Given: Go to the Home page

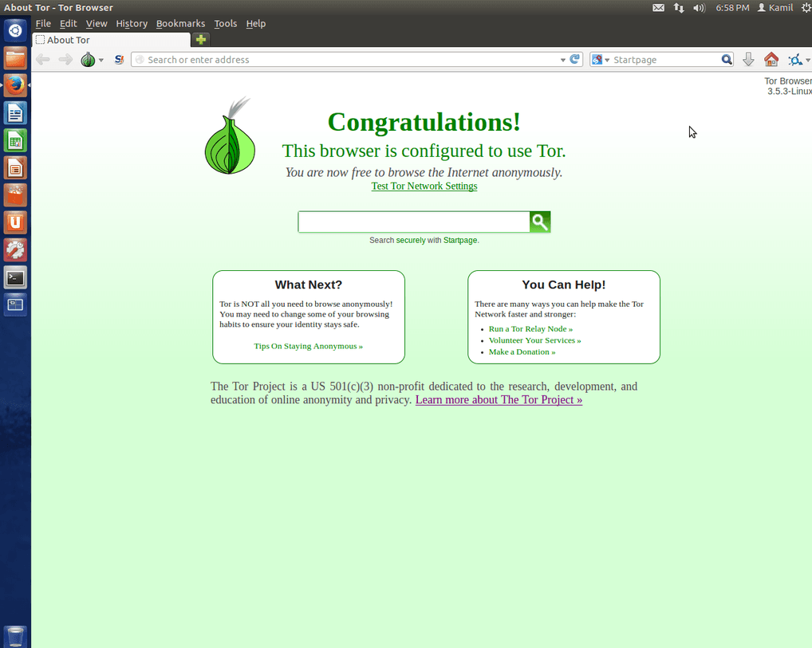Looking at the screenshot, I should [771, 60].
